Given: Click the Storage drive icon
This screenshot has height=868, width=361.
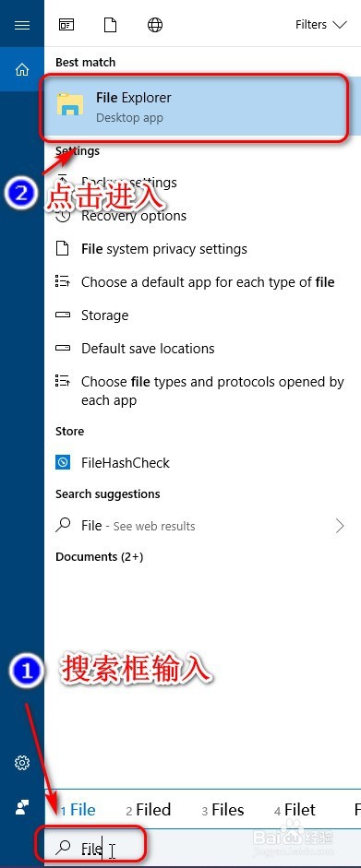Looking at the screenshot, I should [63, 315].
